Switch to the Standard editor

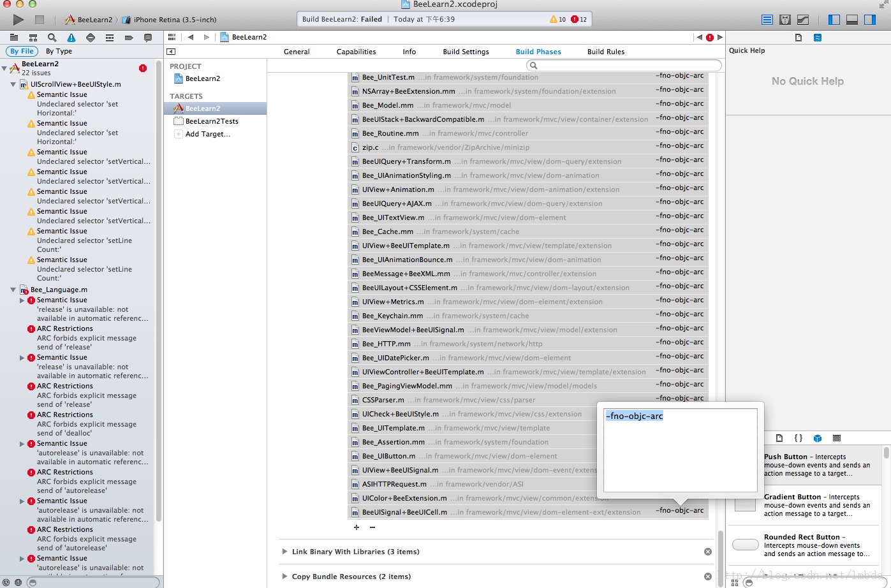tap(767, 20)
